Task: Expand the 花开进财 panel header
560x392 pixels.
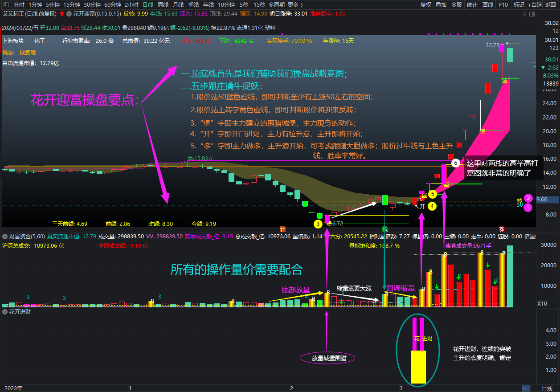Action: tap(4, 312)
